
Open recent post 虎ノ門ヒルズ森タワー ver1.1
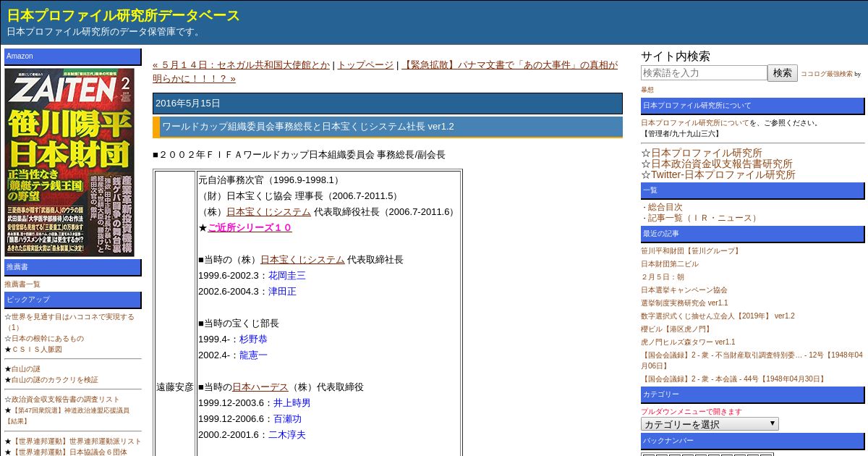pyautogui.click(x=688, y=342)
